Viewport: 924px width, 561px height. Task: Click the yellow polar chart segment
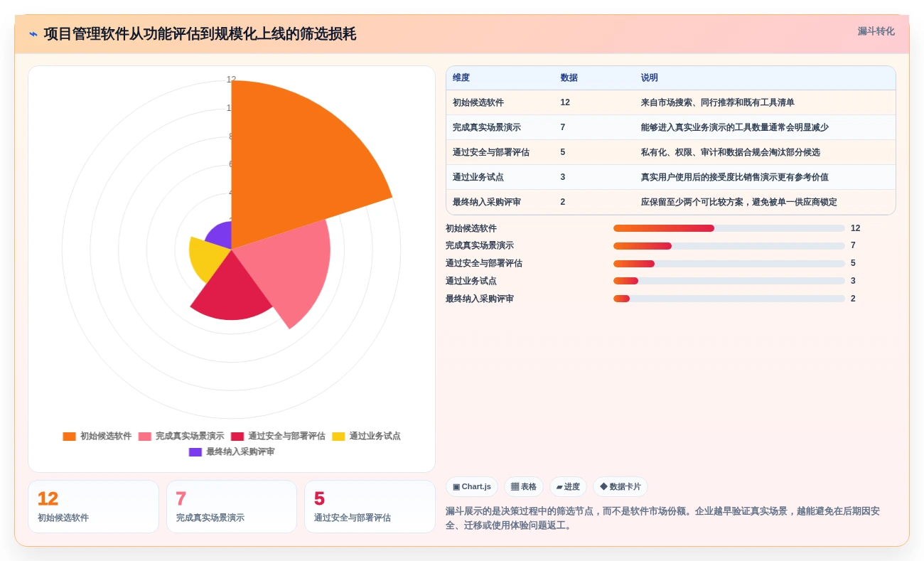click(206, 260)
